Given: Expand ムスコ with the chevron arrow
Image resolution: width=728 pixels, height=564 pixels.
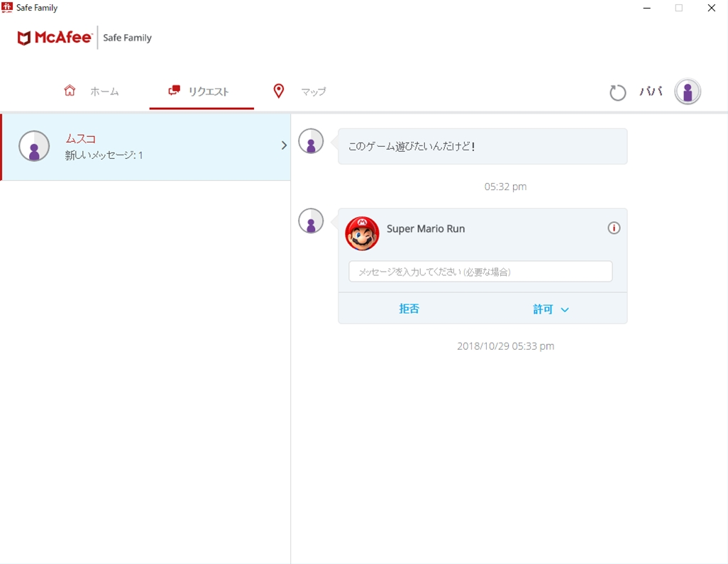Looking at the screenshot, I should coord(284,145).
